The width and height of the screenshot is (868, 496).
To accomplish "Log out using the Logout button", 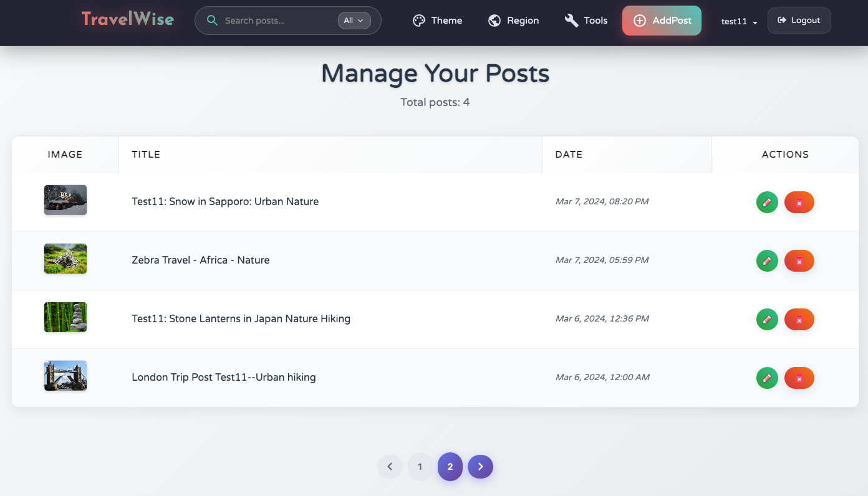I will coord(799,21).
